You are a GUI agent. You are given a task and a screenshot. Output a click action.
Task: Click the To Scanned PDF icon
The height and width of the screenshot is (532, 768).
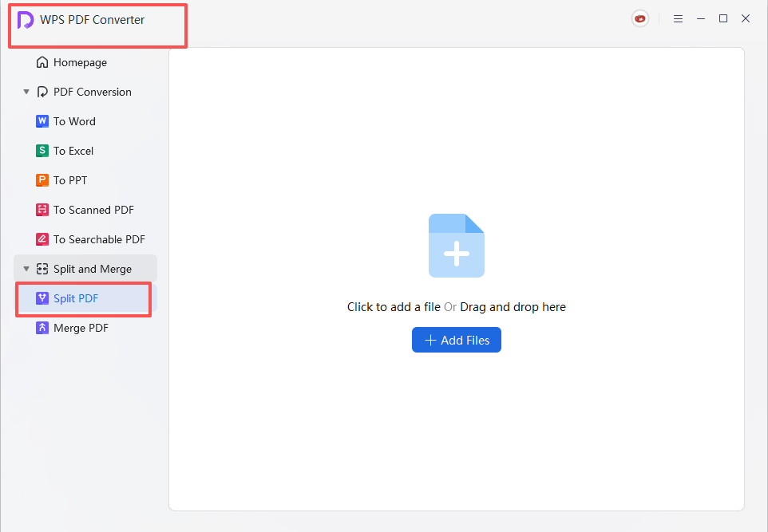pos(42,210)
